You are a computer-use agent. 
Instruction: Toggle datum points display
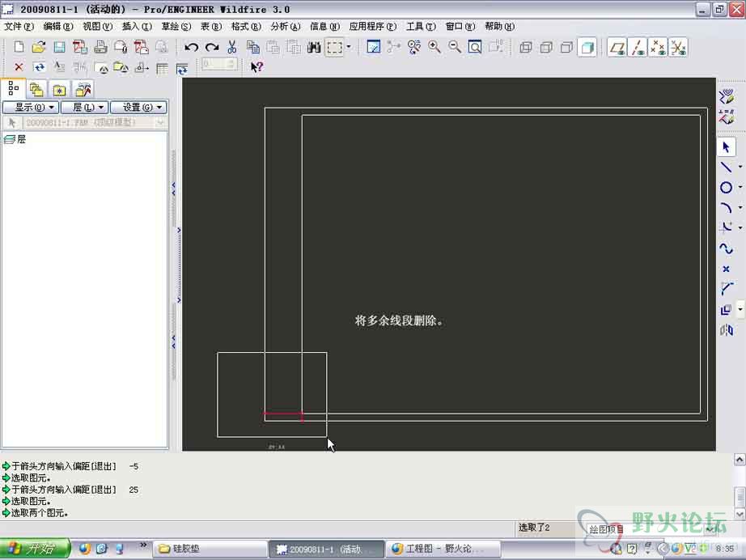(x=658, y=48)
